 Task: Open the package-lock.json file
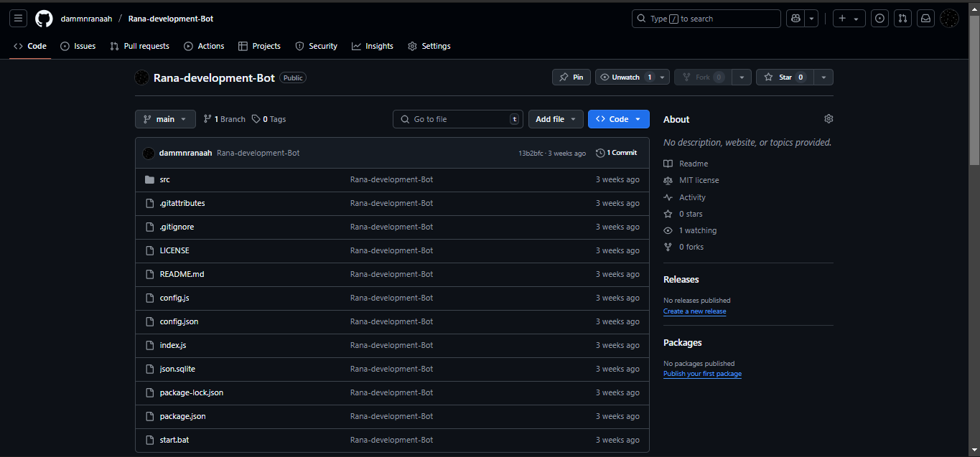[x=192, y=392]
